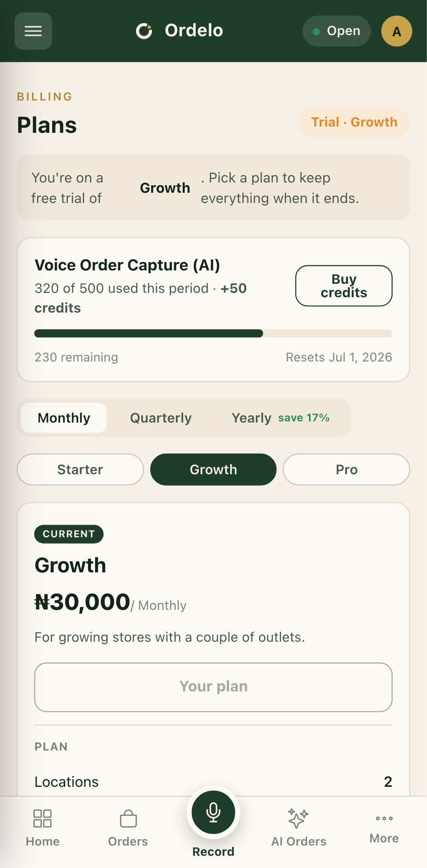Click the Your plan button
This screenshot has width=427, height=868.
[x=213, y=687]
